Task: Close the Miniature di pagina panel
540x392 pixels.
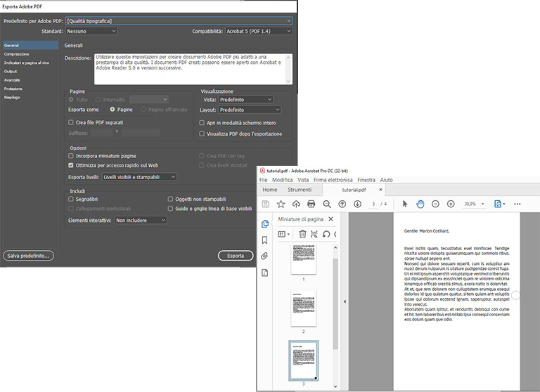Action: coord(330,219)
